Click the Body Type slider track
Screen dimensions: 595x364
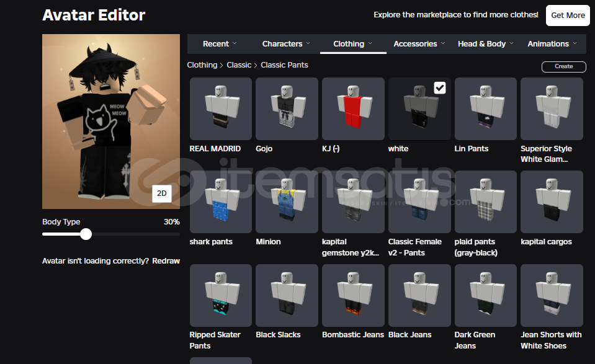[x=111, y=234]
